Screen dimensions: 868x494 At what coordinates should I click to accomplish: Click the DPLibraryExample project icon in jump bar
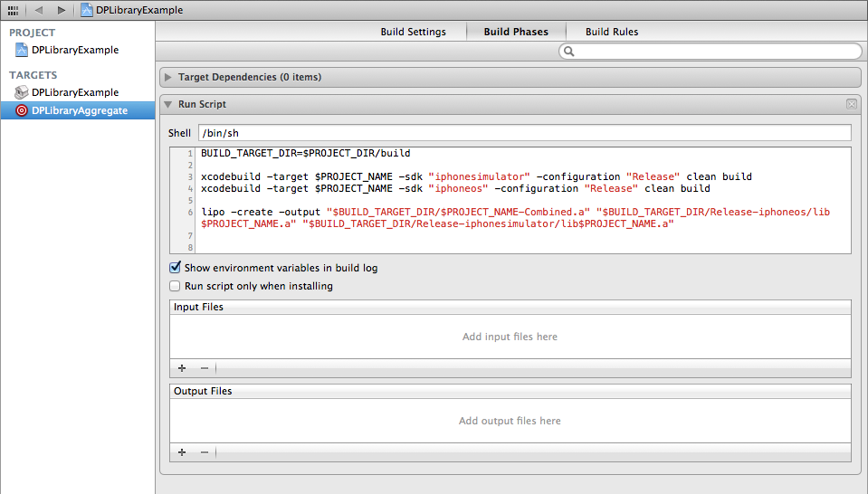[x=86, y=10]
